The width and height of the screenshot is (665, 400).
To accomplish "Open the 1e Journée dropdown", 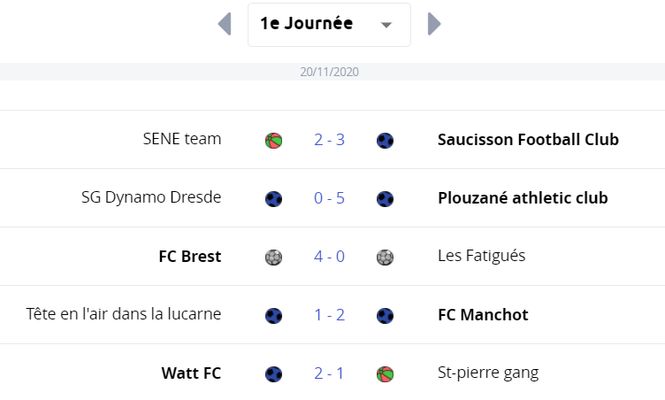I will coord(329,25).
